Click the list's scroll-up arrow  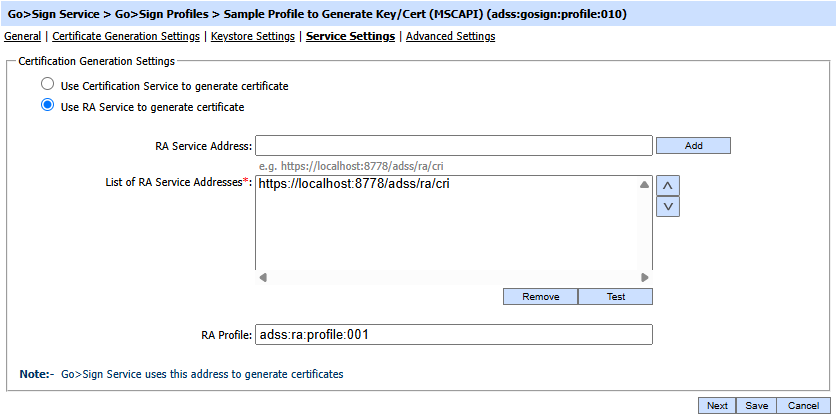pos(645,184)
